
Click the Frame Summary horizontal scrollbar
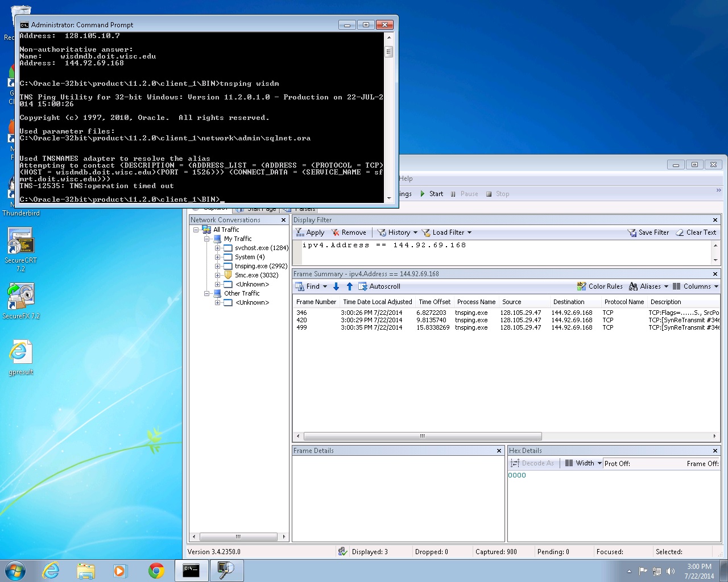coord(423,436)
